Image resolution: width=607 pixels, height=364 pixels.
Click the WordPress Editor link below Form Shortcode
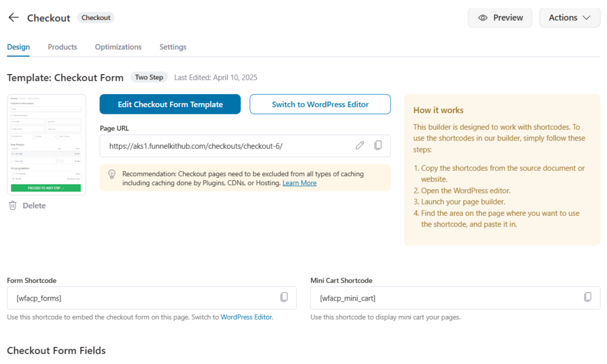247,317
